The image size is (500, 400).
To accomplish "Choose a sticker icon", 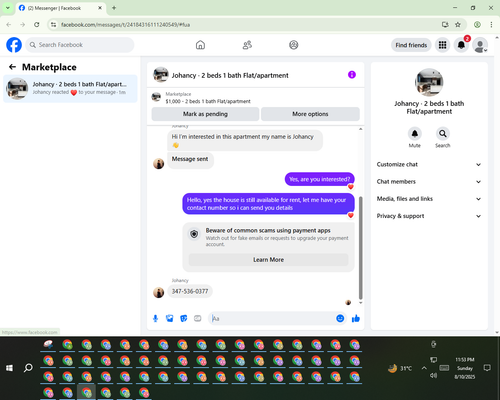I will point(184,319).
